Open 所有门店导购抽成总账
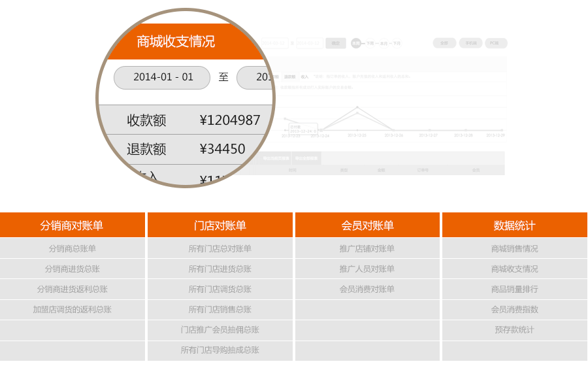588x366 pixels. (x=220, y=350)
